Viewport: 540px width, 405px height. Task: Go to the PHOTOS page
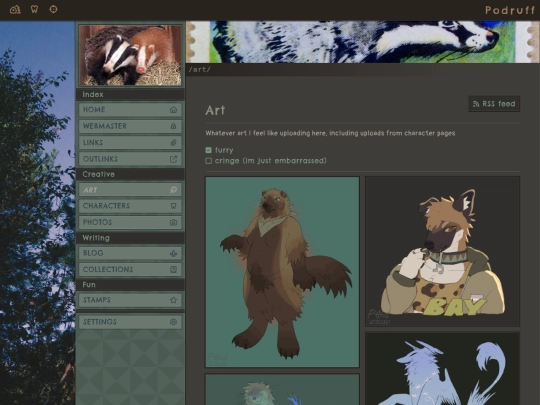pos(130,222)
